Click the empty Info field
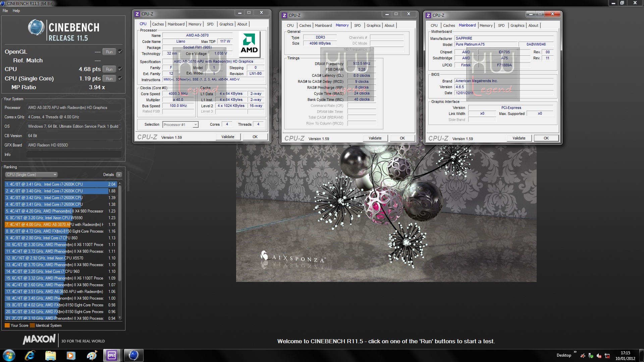This screenshot has height=362, width=644. coord(74,155)
